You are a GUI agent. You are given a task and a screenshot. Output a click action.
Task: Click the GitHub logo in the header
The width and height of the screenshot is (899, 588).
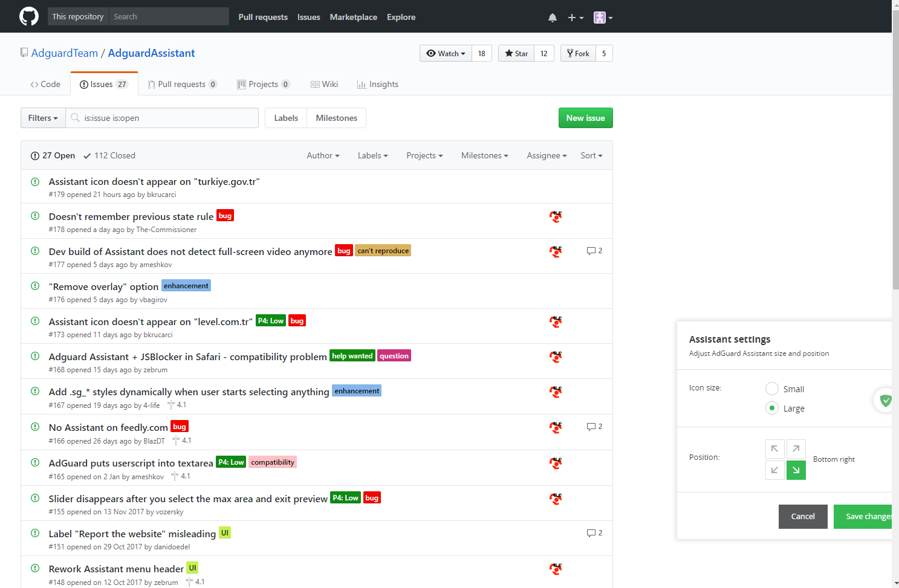[x=28, y=16]
